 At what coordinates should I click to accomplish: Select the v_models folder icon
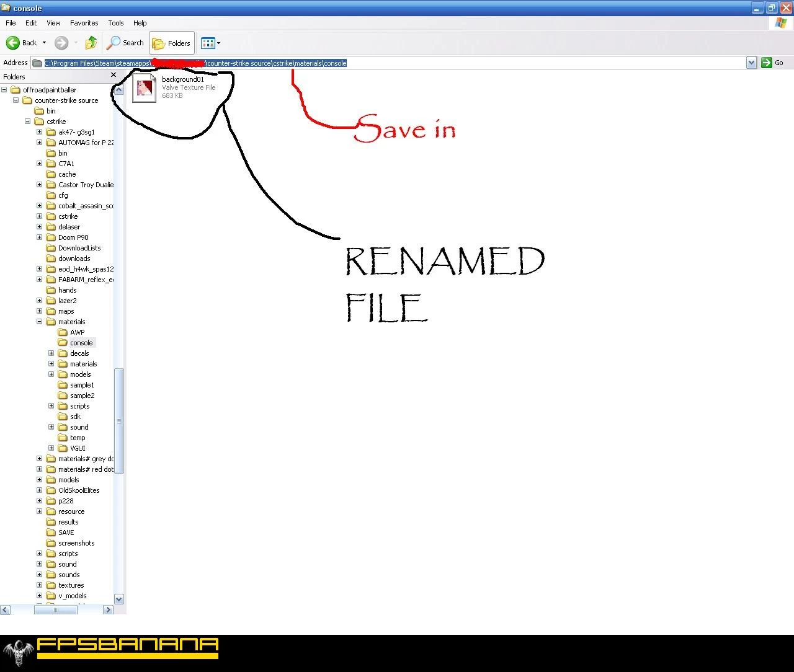(51, 596)
